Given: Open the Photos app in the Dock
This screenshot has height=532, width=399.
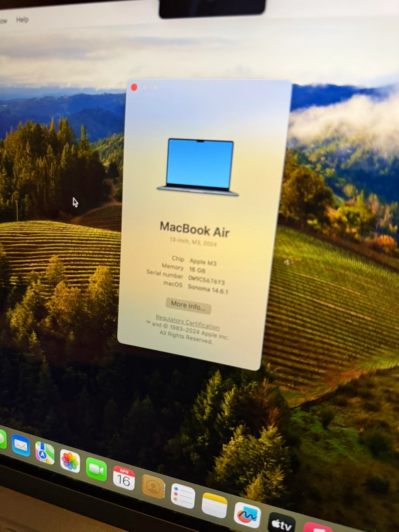Looking at the screenshot, I should [x=70, y=461].
